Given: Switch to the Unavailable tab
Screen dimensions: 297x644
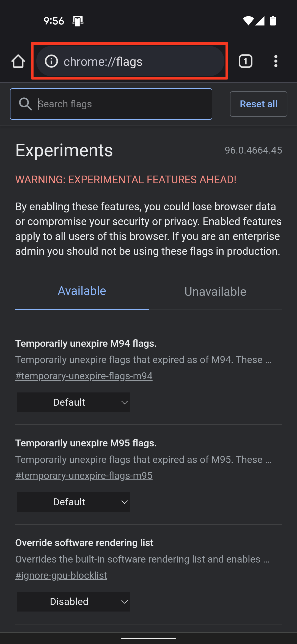Looking at the screenshot, I should [x=215, y=292].
